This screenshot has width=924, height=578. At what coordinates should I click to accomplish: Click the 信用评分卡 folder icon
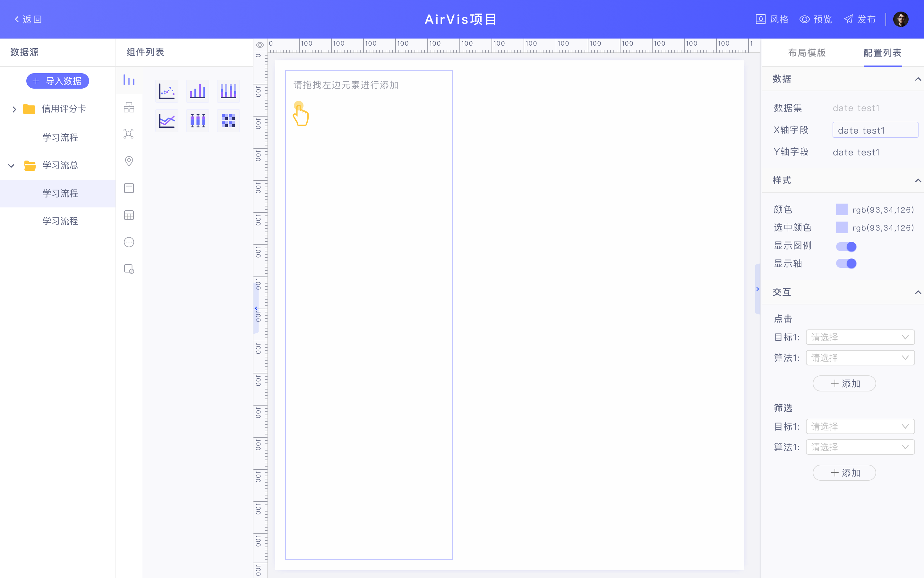tap(30, 109)
